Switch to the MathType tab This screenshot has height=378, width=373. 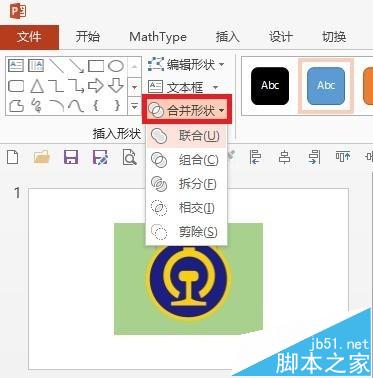[158, 36]
